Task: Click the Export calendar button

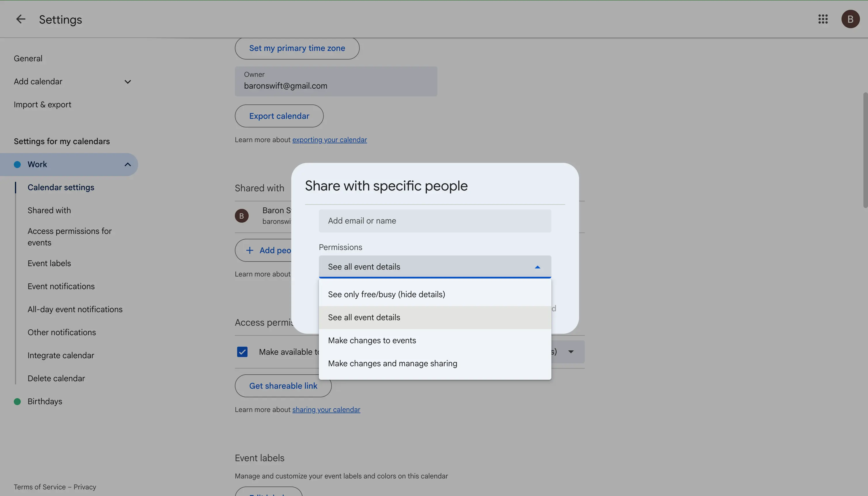Action: [279, 116]
